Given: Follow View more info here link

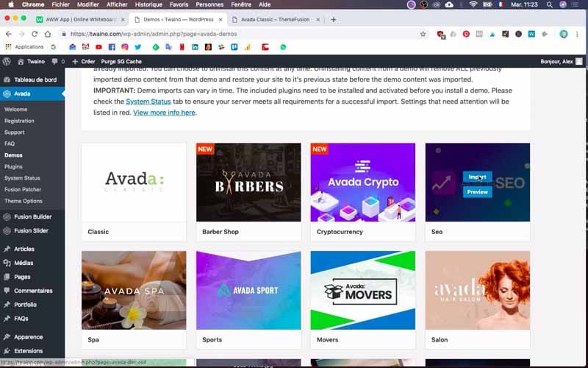Looking at the screenshot, I should point(164,113).
